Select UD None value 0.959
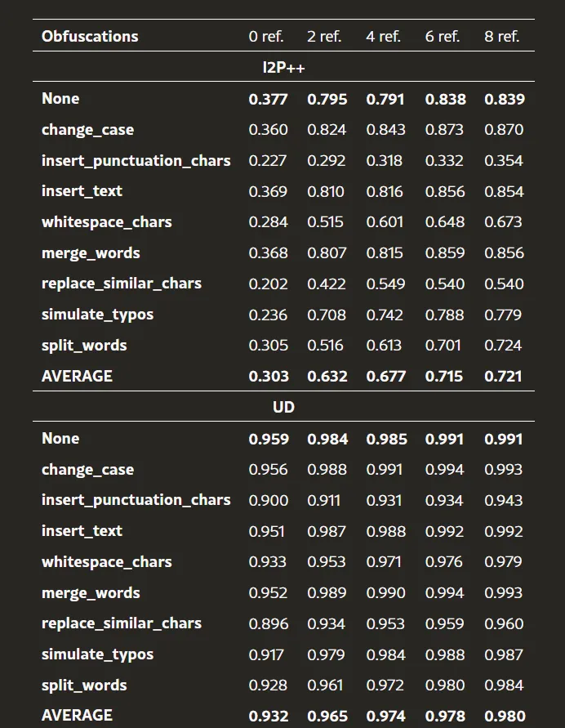The height and width of the screenshot is (728, 565). (269, 439)
